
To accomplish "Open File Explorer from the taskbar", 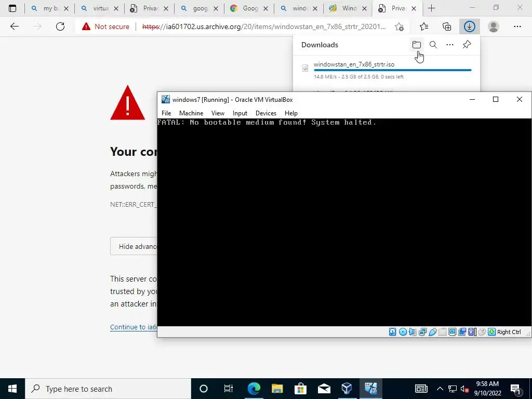I will tap(277, 389).
